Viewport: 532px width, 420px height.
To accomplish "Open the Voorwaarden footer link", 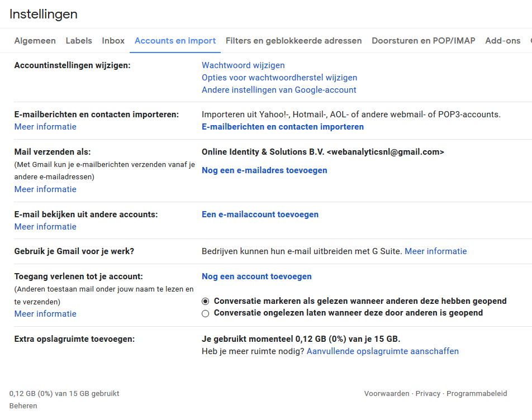I will [386, 394].
